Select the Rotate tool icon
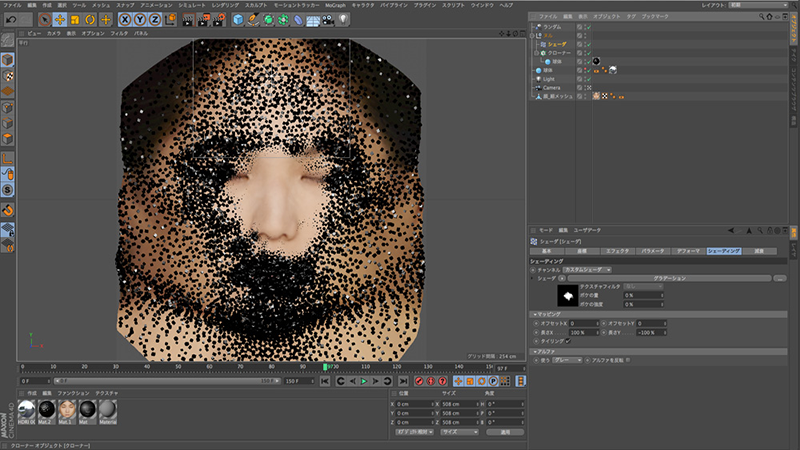Viewport: 800px width, 450px height. point(90,19)
